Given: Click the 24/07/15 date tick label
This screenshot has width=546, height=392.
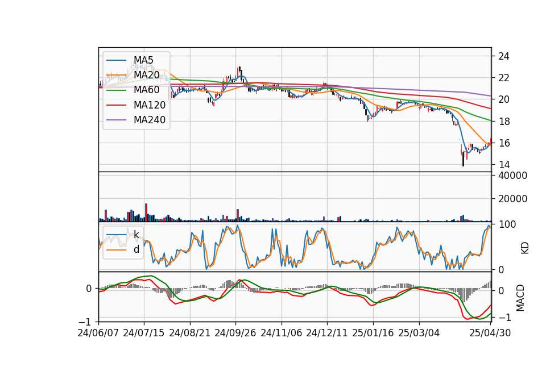Looking at the screenshot, I should [x=144, y=333].
